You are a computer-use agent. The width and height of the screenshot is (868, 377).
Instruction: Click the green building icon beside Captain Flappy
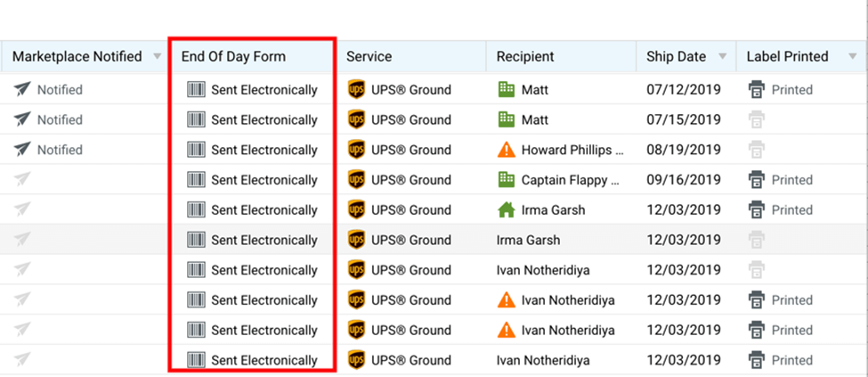coord(507,179)
